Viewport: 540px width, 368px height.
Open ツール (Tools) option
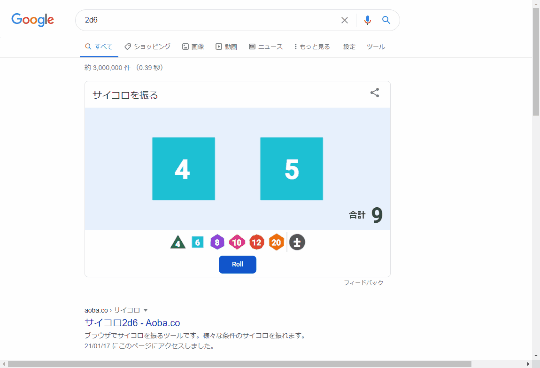coord(376,46)
